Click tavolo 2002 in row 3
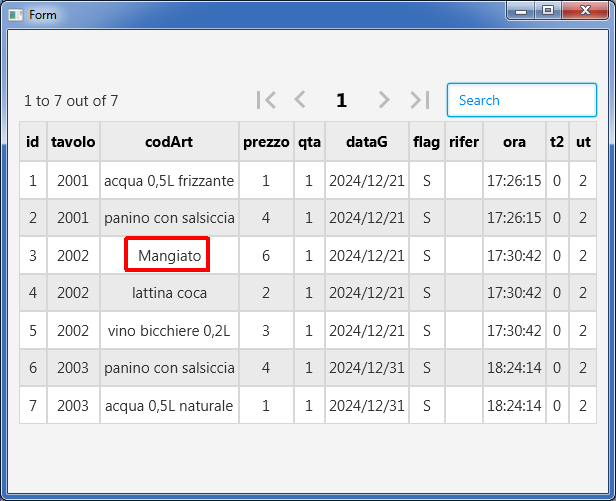616x501 pixels. pyautogui.click(x=73, y=255)
